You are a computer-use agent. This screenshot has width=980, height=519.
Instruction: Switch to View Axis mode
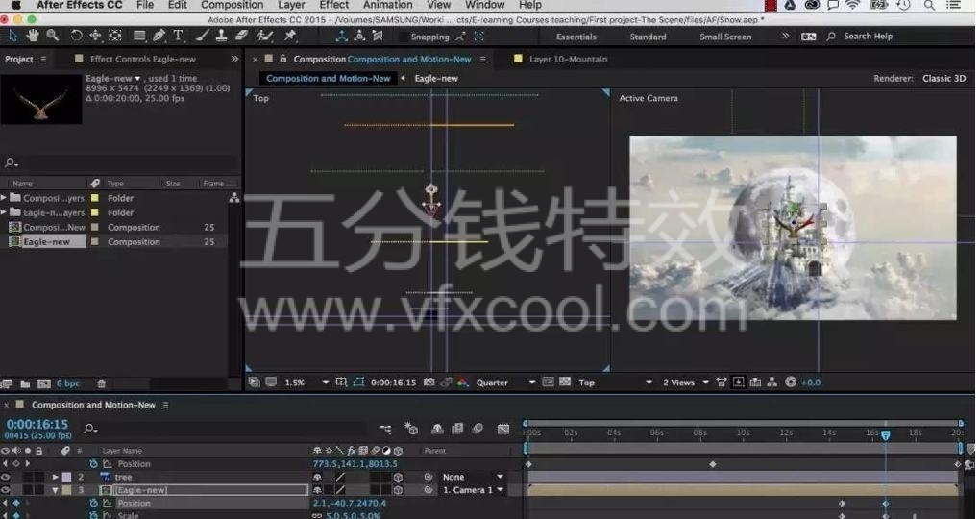point(378,37)
